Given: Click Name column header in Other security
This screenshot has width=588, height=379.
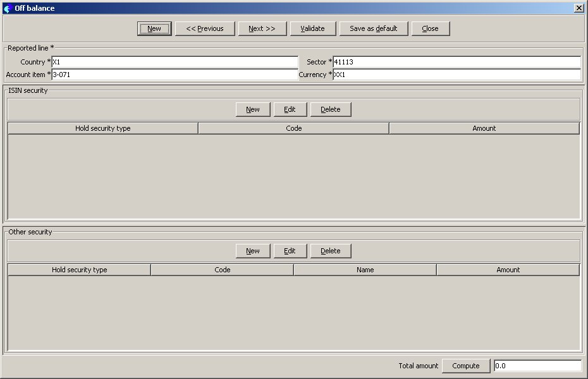Looking at the screenshot, I should point(365,270).
